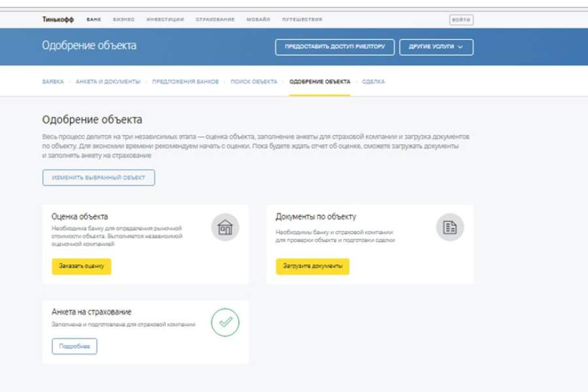Click the Войти login button
Viewport: 588px width, 392px height.
461,20
